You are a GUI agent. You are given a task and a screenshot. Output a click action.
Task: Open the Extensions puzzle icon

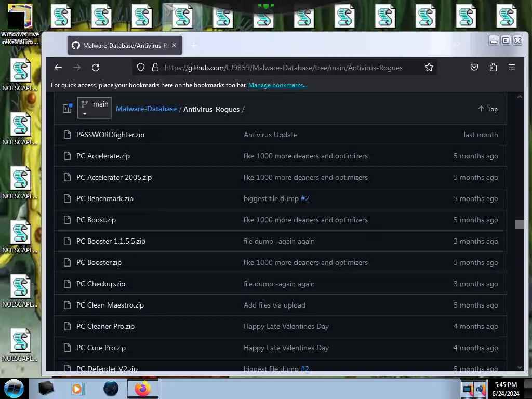[493, 67]
